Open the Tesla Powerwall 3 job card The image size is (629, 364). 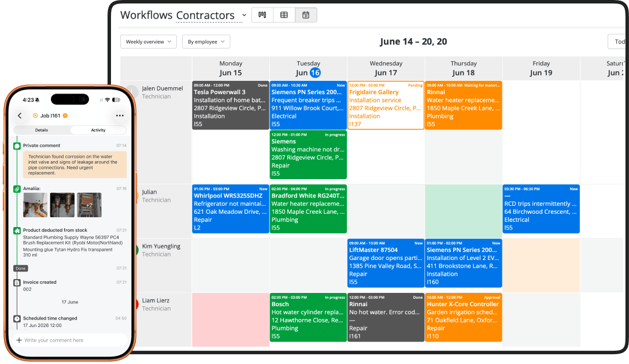coord(231,105)
